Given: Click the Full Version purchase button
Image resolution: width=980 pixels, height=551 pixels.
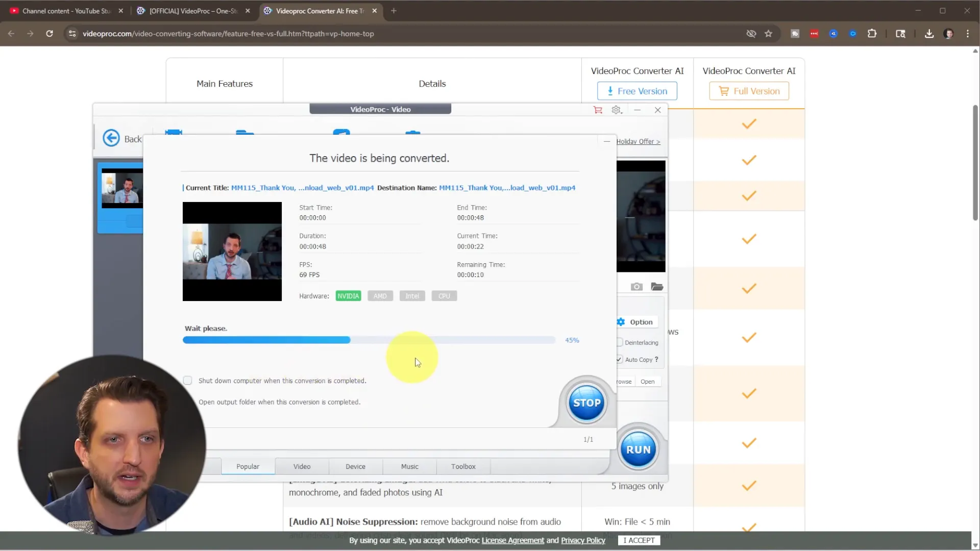Looking at the screenshot, I should (x=749, y=91).
